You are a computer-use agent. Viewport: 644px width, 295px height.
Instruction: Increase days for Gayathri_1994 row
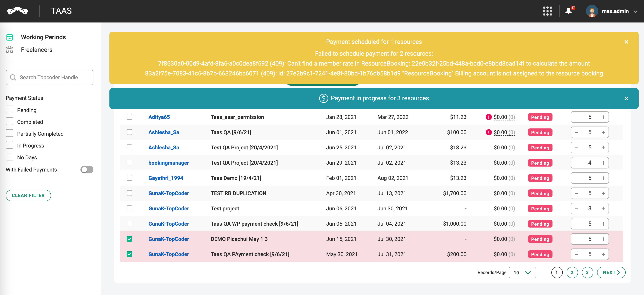click(x=603, y=178)
